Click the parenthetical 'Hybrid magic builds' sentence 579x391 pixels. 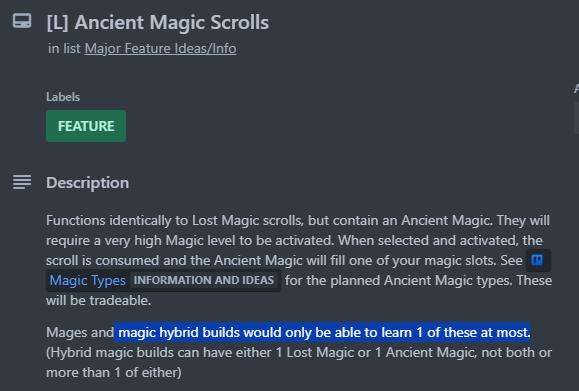tap(299, 362)
